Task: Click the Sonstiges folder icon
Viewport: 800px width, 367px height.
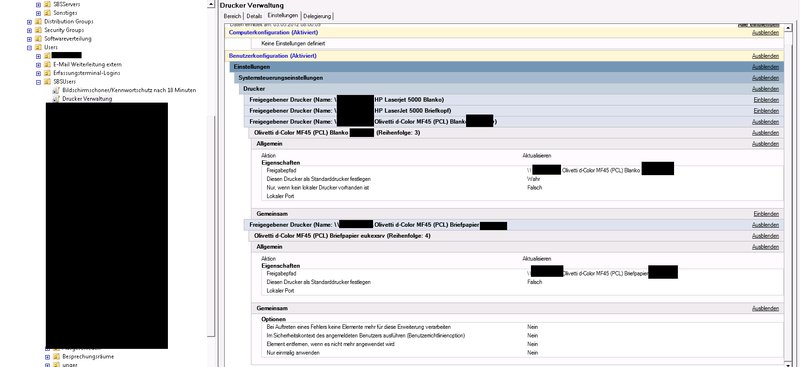Action: (46, 12)
